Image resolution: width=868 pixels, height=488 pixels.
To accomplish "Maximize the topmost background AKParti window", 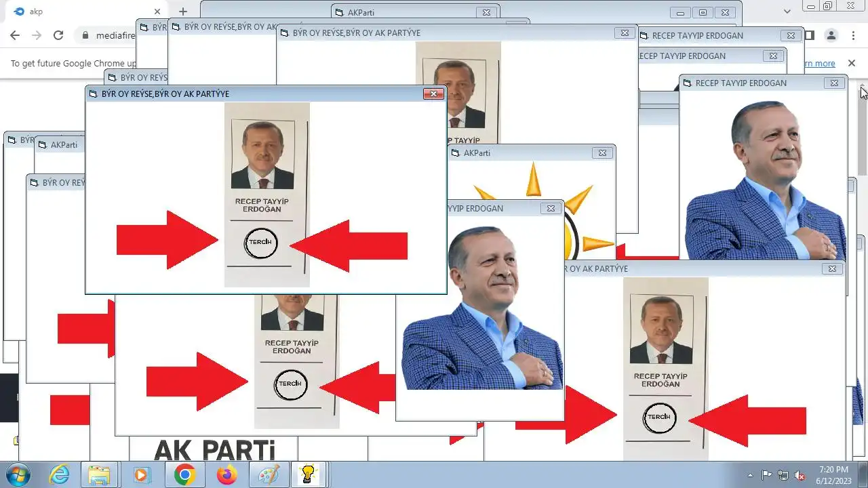I will coord(703,12).
